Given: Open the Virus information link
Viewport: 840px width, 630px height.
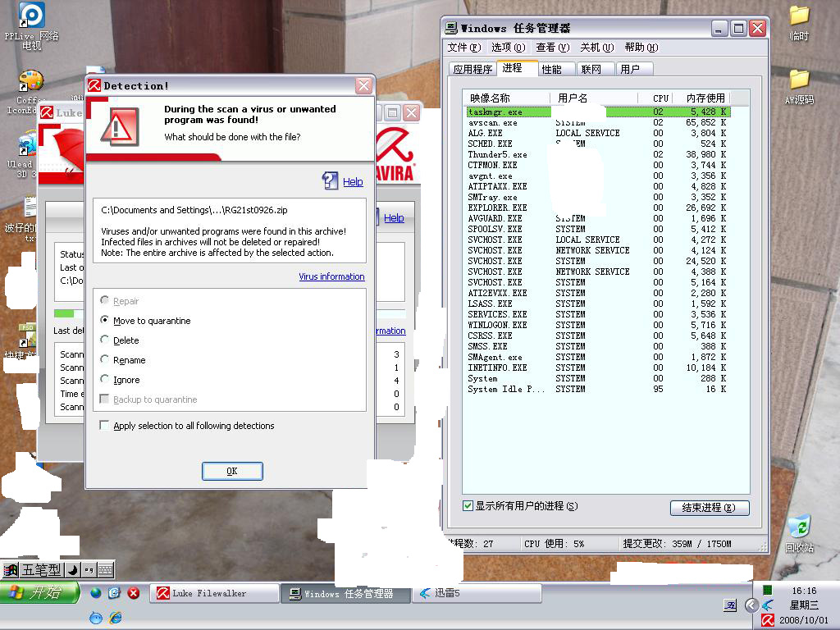Looking at the screenshot, I should (x=331, y=277).
